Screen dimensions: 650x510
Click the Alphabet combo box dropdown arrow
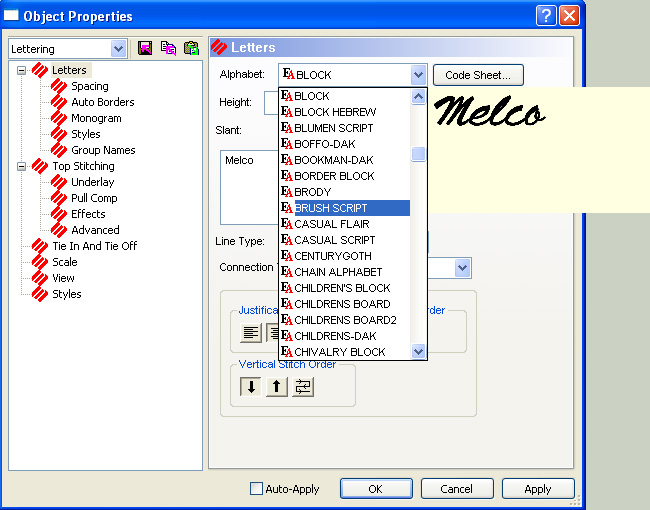(x=418, y=75)
